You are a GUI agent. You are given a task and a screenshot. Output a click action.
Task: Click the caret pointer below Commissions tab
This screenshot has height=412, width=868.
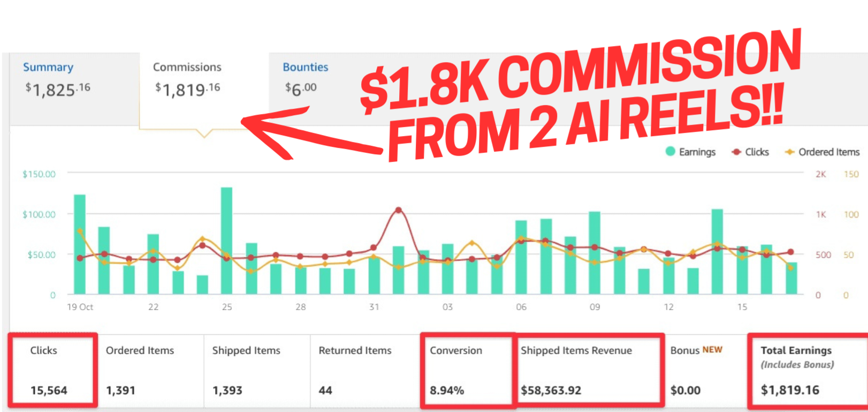click(204, 133)
